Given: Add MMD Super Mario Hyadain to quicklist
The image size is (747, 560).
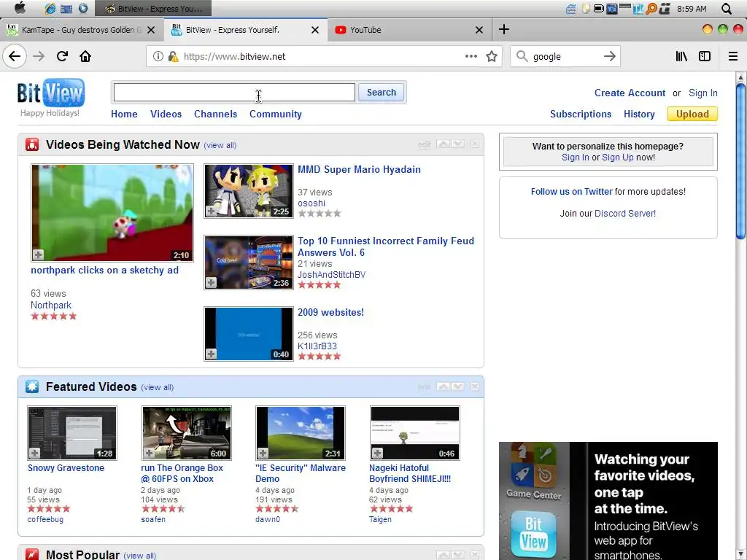Looking at the screenshot, I should [211, 211].
